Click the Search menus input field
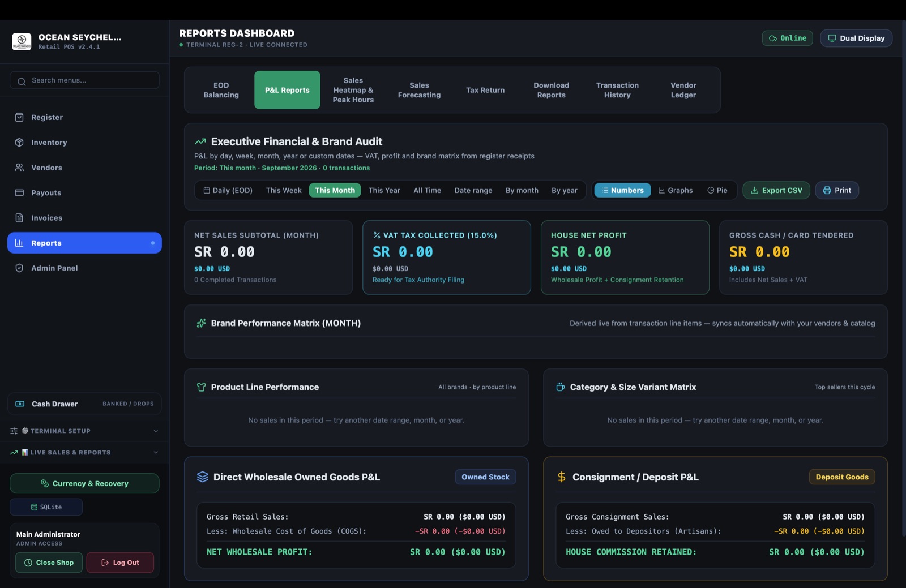 [84, 80]
